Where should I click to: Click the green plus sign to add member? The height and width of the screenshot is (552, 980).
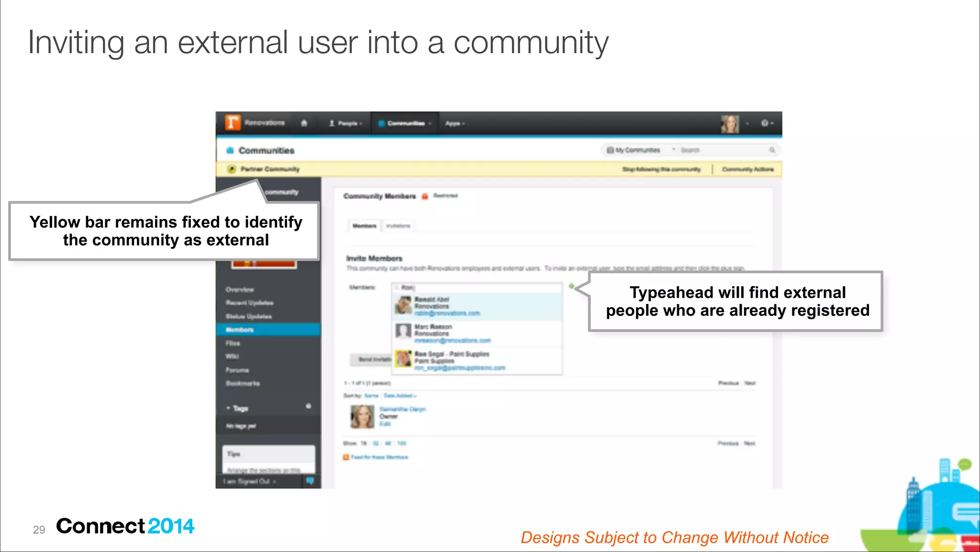[571, 286]
